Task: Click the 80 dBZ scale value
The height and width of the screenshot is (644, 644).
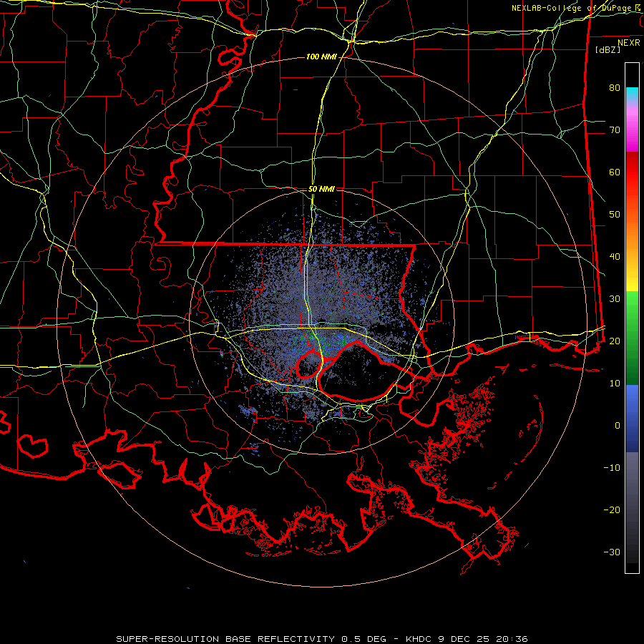Action: tap(615, 87)
